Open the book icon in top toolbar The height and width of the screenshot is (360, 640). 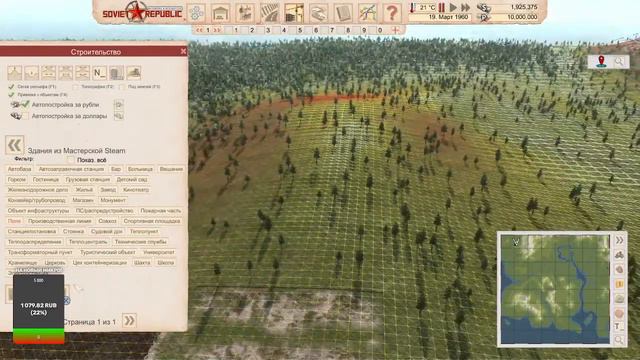pos(343,13)
